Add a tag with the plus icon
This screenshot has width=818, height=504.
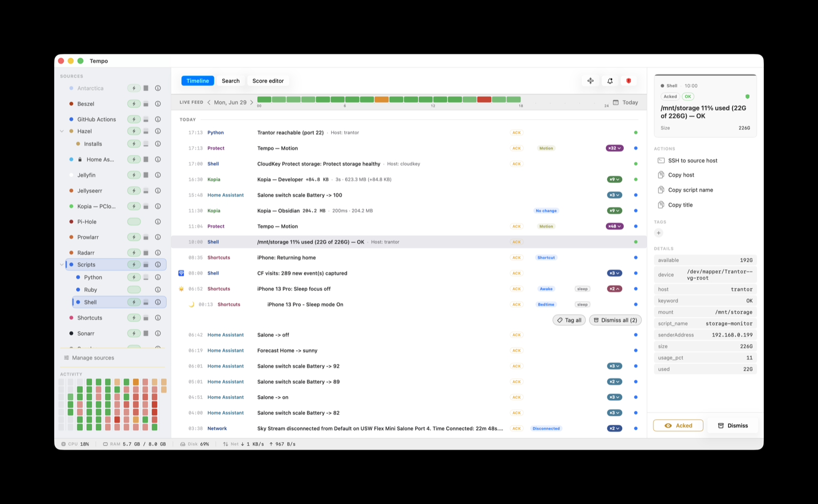click(x=658, y=233)
